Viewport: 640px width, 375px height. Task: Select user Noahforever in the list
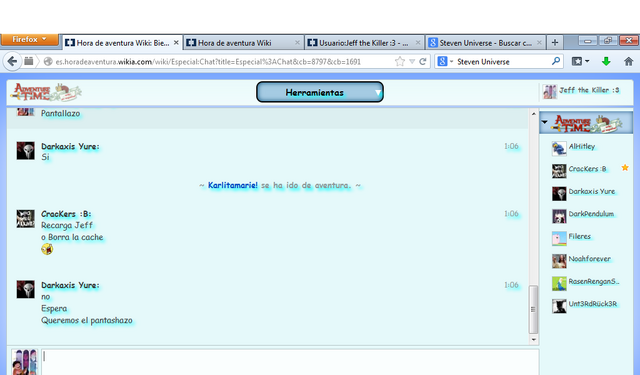pyautogui.click(x=590, y=260)
